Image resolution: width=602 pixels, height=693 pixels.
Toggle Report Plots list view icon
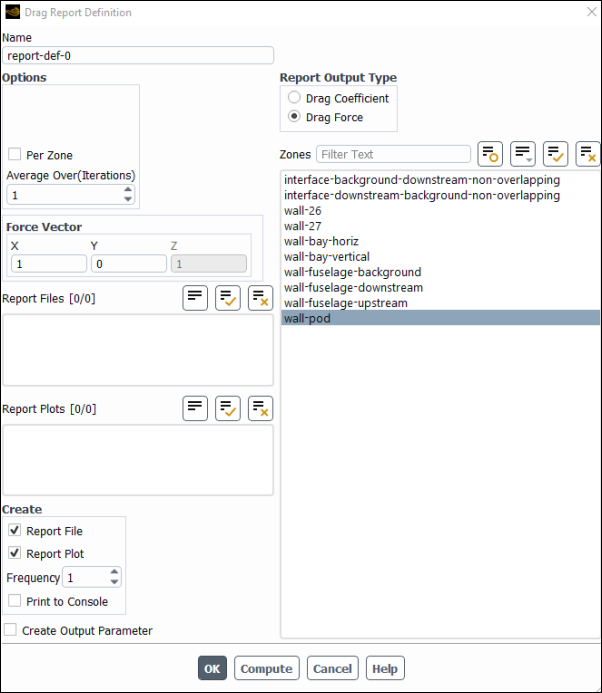(x=195, y=408)
